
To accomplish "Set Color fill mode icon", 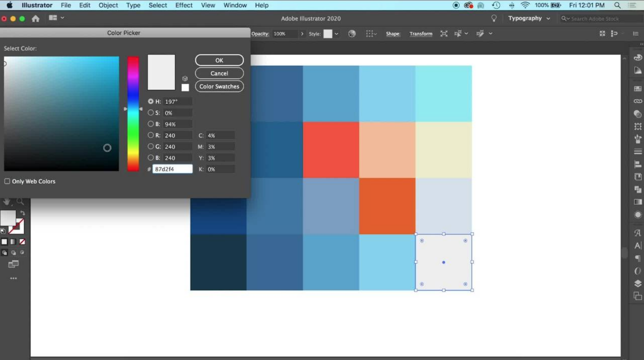I will click(4, 242).
